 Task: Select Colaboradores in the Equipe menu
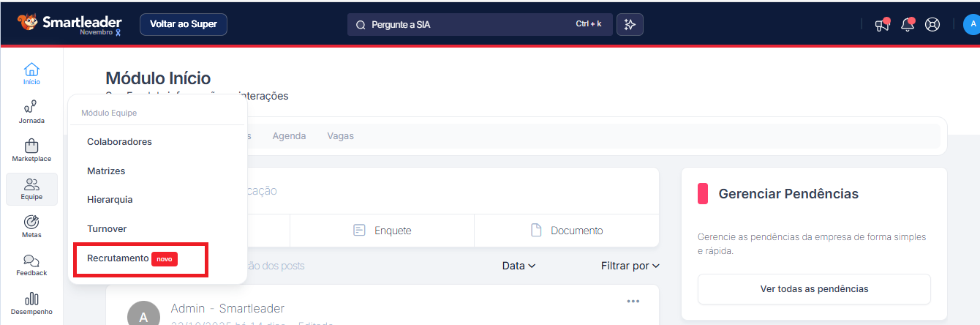[x=119, y=141]
